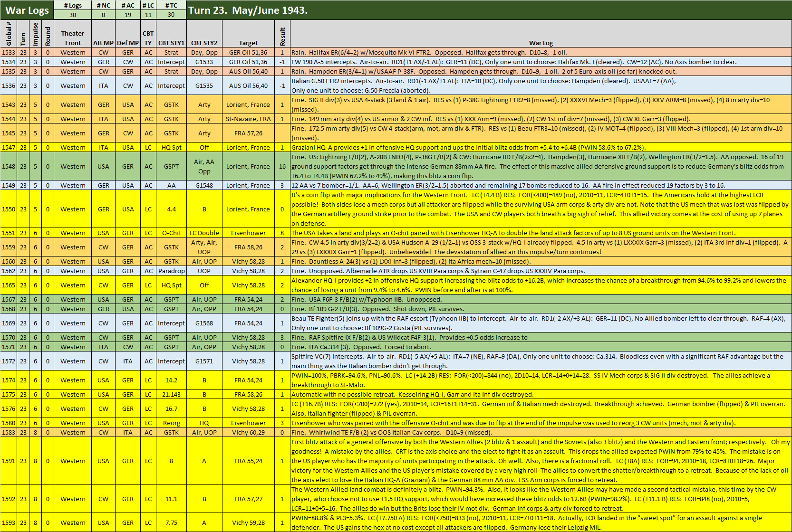
Task: Select the 'Impulse' column header
Action: point(35,33)
